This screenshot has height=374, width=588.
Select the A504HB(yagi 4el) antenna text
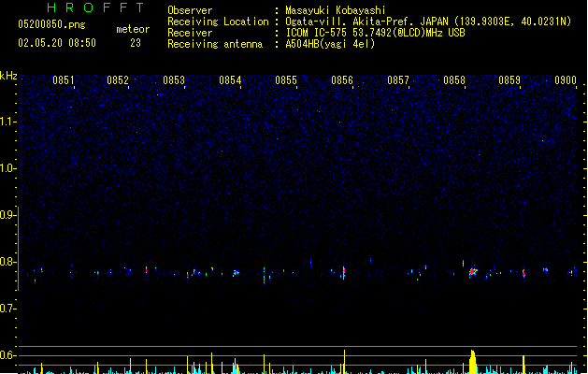(x=330, y=44)
